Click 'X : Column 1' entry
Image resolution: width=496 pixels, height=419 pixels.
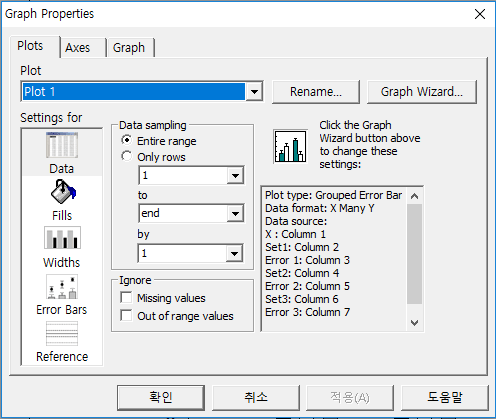click(295, 234)
